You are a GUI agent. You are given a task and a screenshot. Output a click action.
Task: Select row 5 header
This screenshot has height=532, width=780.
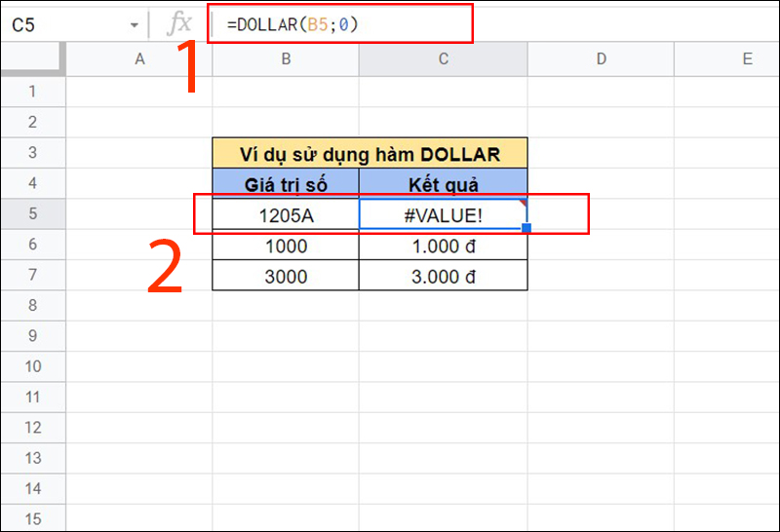tap(33, 213)
